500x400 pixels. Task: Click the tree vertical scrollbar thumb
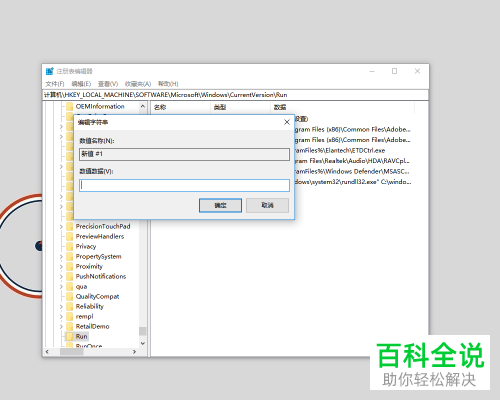pos(143,331)
